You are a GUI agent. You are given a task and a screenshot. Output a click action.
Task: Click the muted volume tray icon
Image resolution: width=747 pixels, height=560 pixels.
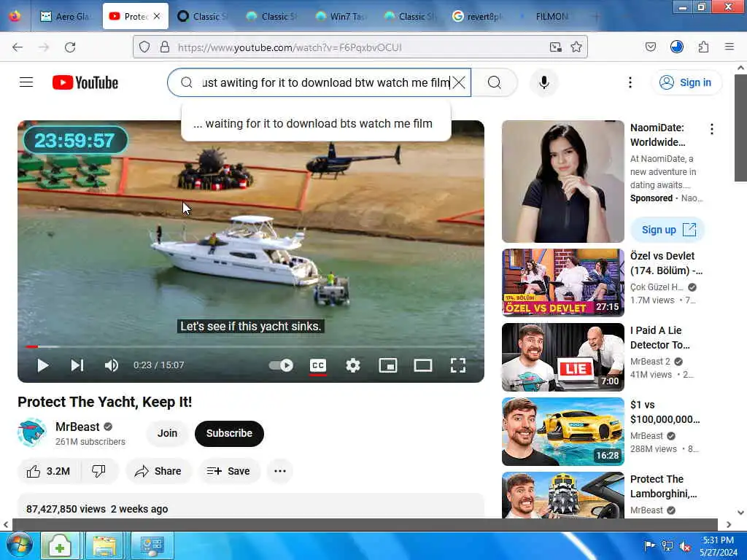(685, 545)
